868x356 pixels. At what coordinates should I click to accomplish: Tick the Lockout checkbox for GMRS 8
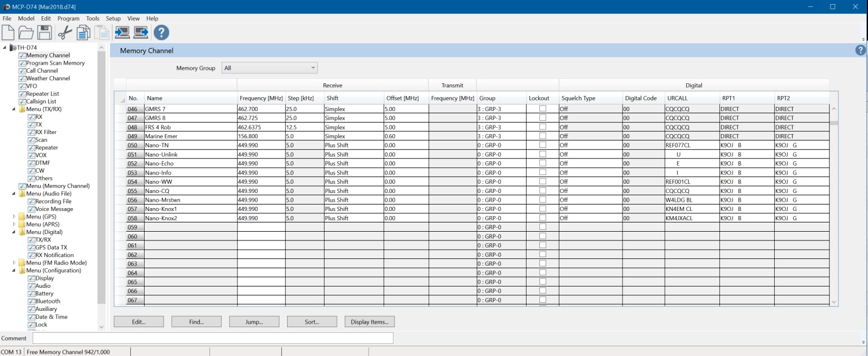pos(543,118)
